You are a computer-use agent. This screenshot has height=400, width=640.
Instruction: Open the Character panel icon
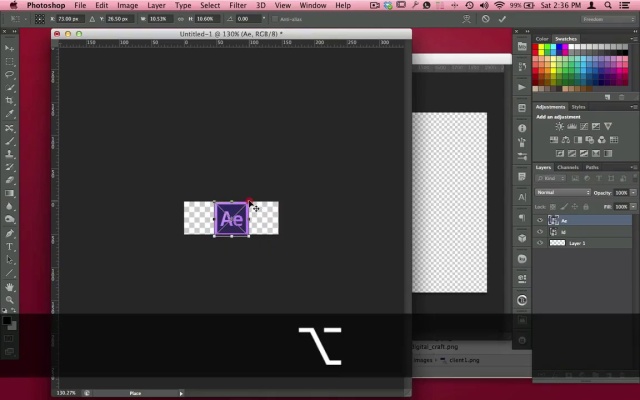tap(522, 197)
